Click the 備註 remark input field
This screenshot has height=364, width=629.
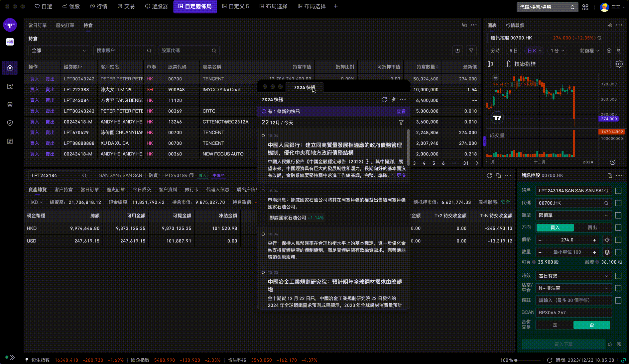pyautogui.click(x=573, y=300)
